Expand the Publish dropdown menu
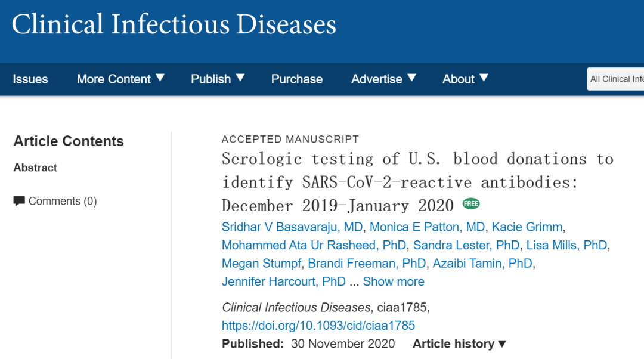The width and height of the screenshot is (644, 359). (x=218, y=79)
